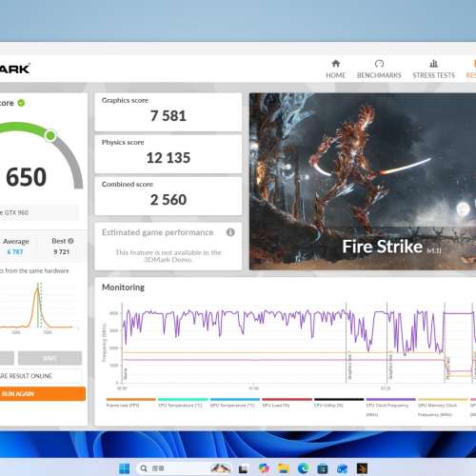The image size is (476, 476).
Task: Open File Explorer from the taskbar
Action: (284, 468)
